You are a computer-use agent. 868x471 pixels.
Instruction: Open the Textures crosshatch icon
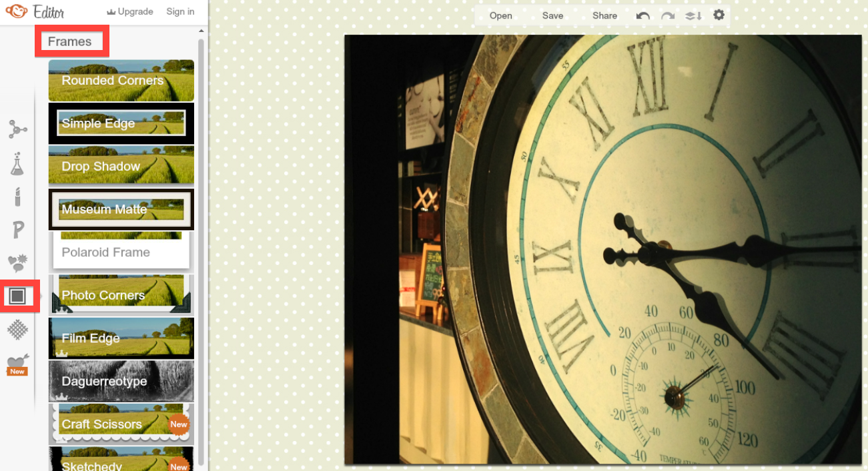(17, 329)
